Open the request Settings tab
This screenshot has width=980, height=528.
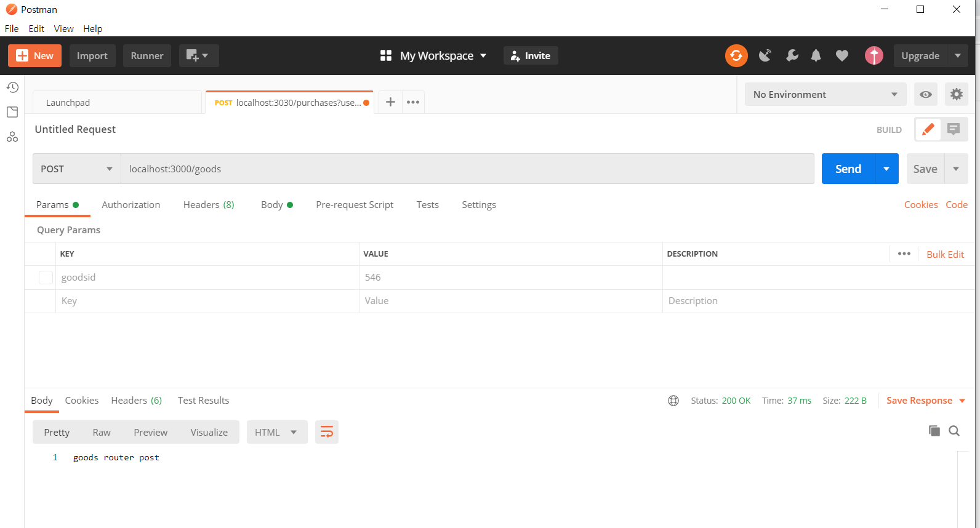coord(479,204)
